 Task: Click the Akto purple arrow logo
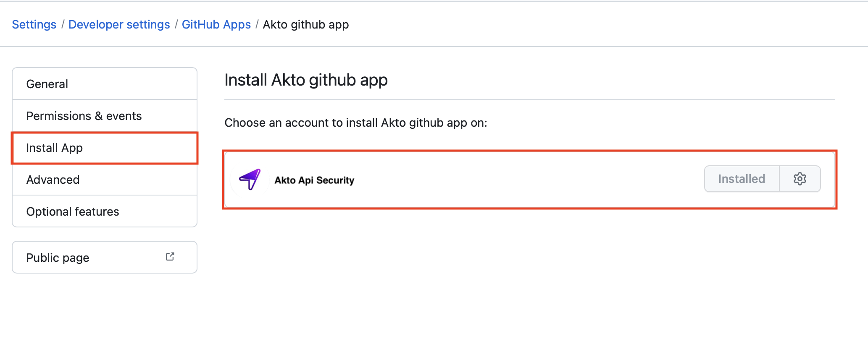tap(250, 180)
